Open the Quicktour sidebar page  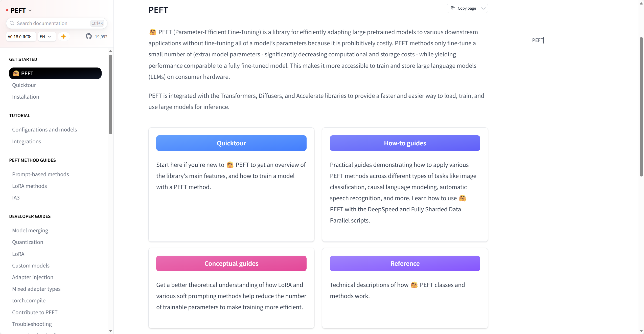(x=24, y=85)
